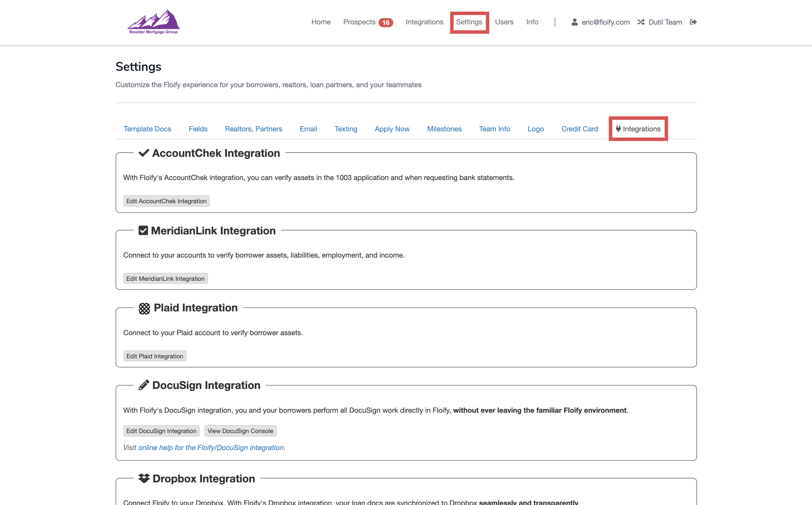Click the user profile icon beside eric@floify.com
This screenshot has height=505, width=812.
pos(574,22)
